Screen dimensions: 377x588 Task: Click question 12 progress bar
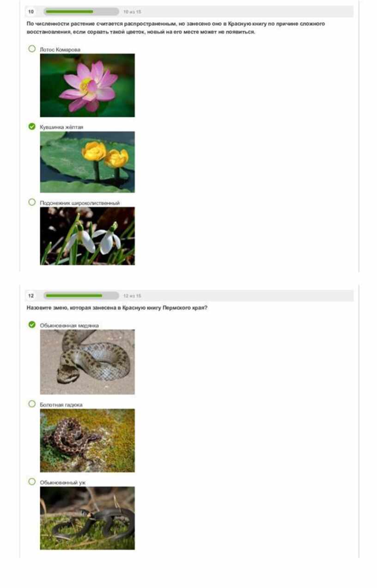click(x=81, y=296)
